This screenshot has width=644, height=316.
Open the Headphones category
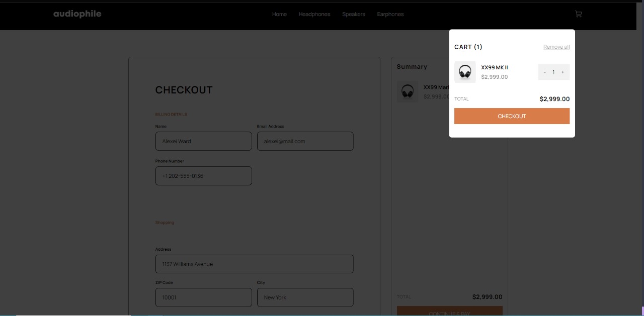tap(314, 14)
